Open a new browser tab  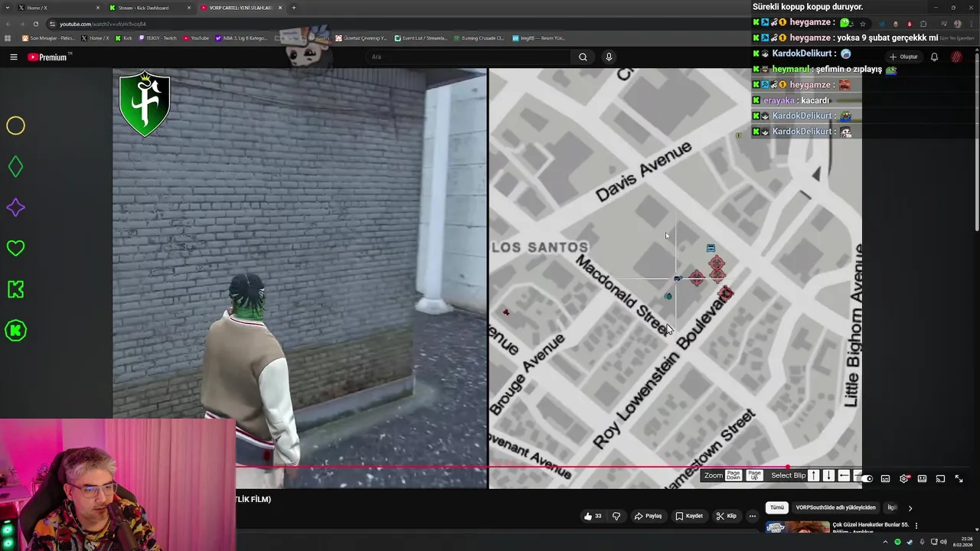pyautogui.click(x=294, y=8)
